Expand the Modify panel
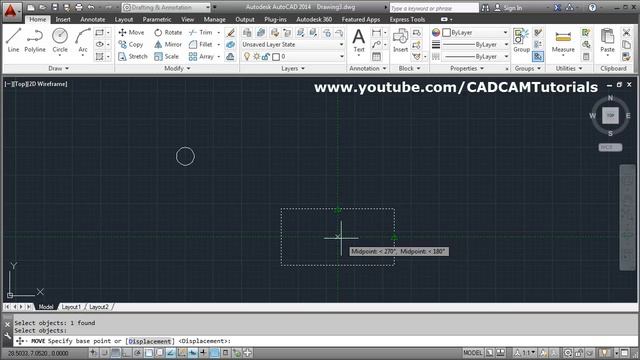Viewport: 640px width, 360px height. click(177, 69)
